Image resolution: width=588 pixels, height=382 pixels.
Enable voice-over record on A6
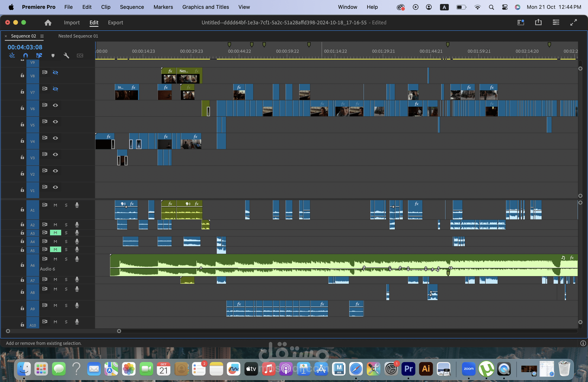(77, 259)
